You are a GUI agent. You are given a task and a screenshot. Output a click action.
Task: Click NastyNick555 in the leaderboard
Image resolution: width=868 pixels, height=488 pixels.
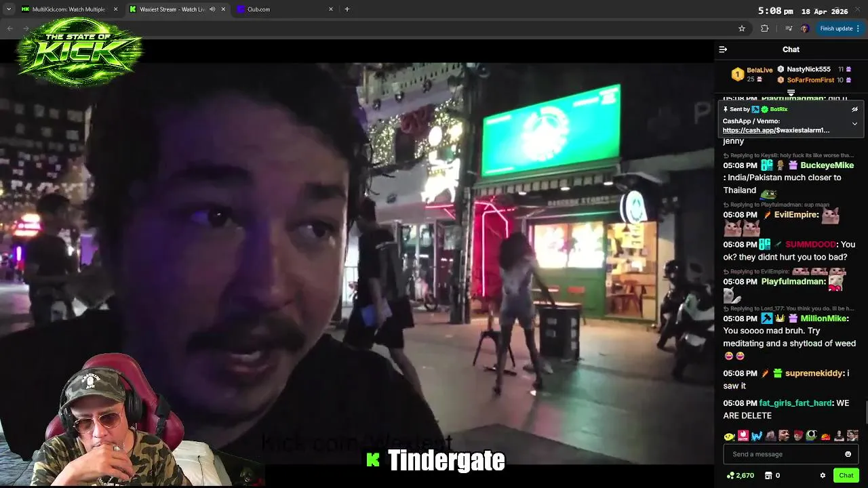[808, 69]
